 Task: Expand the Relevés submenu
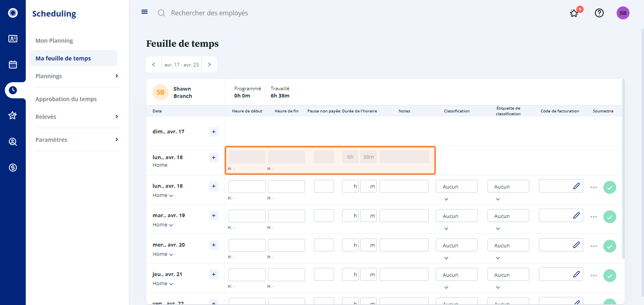click(117, 116)
